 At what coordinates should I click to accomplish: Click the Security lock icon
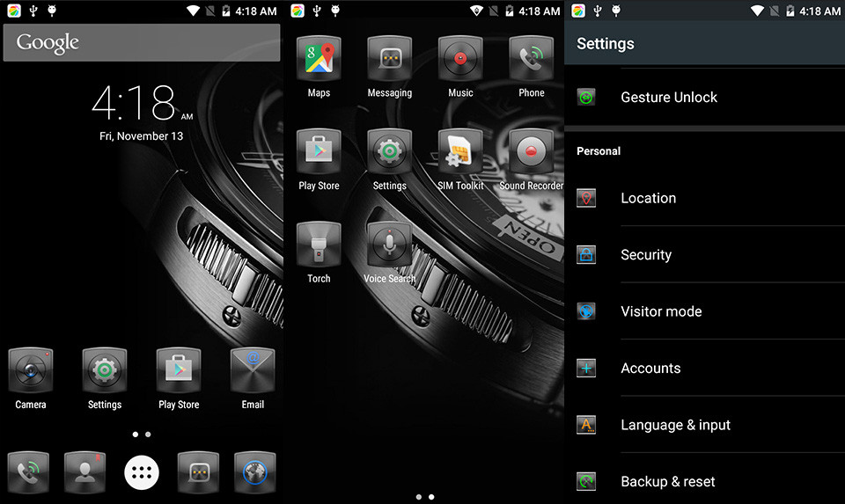tap(586, 255)
